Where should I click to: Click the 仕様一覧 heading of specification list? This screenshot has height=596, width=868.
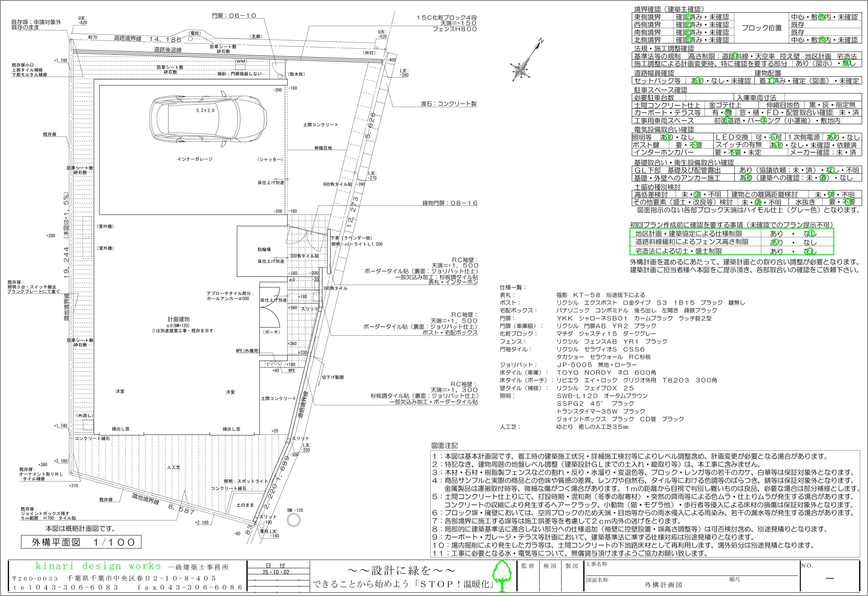tap(513, 287)
